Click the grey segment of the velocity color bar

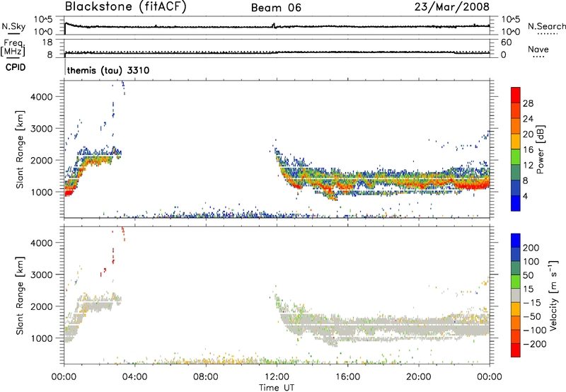click(x=516, y=295)
